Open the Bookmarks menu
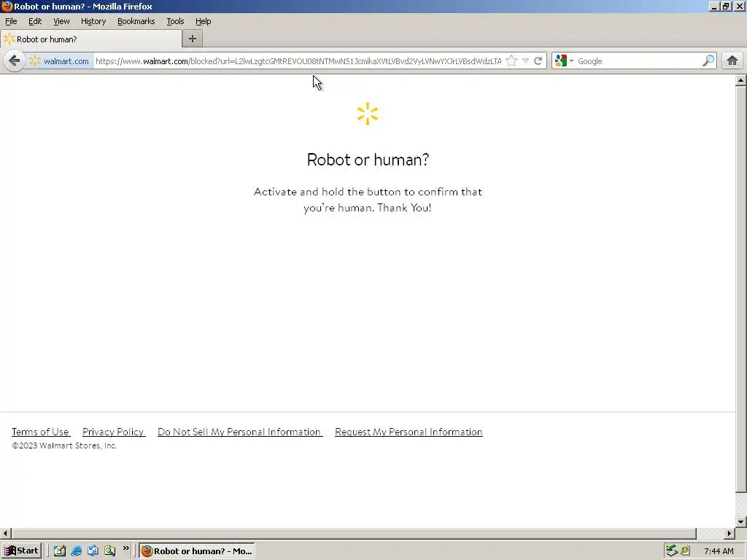 pos(136,21)
